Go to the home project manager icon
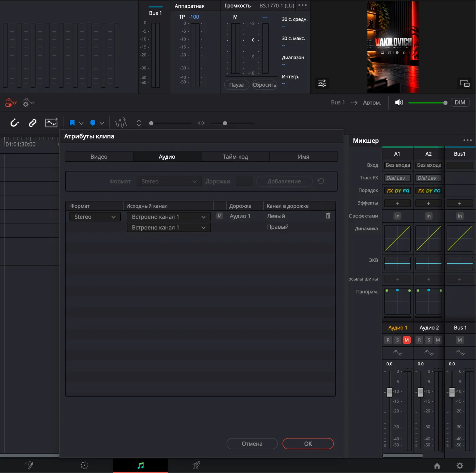This screenshot has width=476, height=473. (x=437, y=466)
